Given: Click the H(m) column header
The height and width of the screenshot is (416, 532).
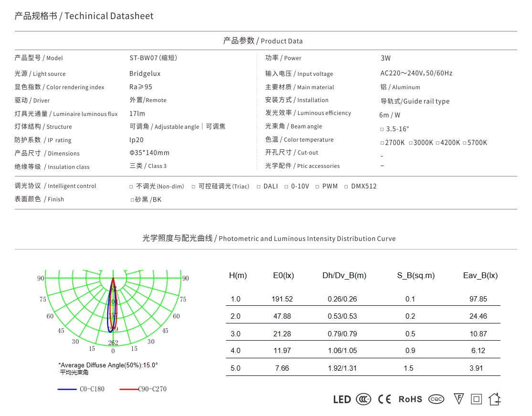Looking at the screenshot, I should tap(238, 276).
